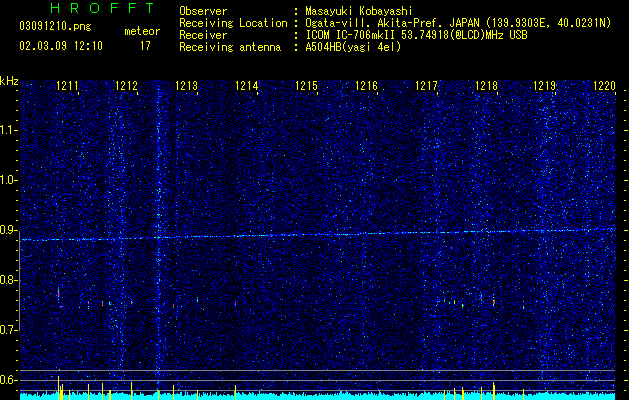This screenshot has height=400, width=629.
Task: Click the date stamp 02.03.09 12:10
Action: [x=61, y=46]
